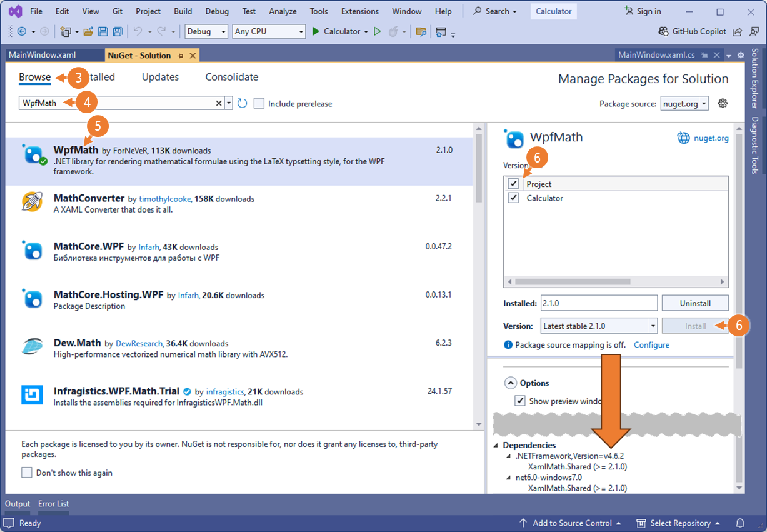Image resolution: width=767 pixels, height=532 pixels.
Task: Click Select Repository in status bar
Action: click(x=678, y=523)
